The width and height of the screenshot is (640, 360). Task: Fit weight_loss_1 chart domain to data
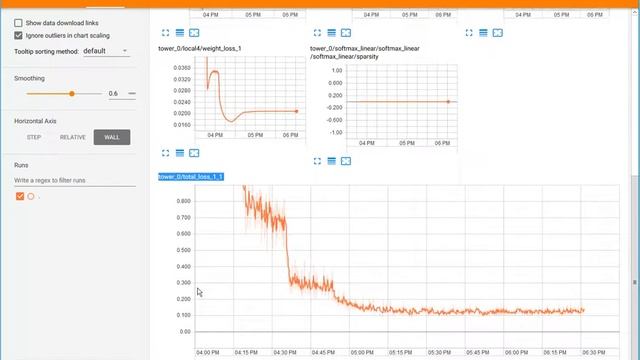coord(194,153)
